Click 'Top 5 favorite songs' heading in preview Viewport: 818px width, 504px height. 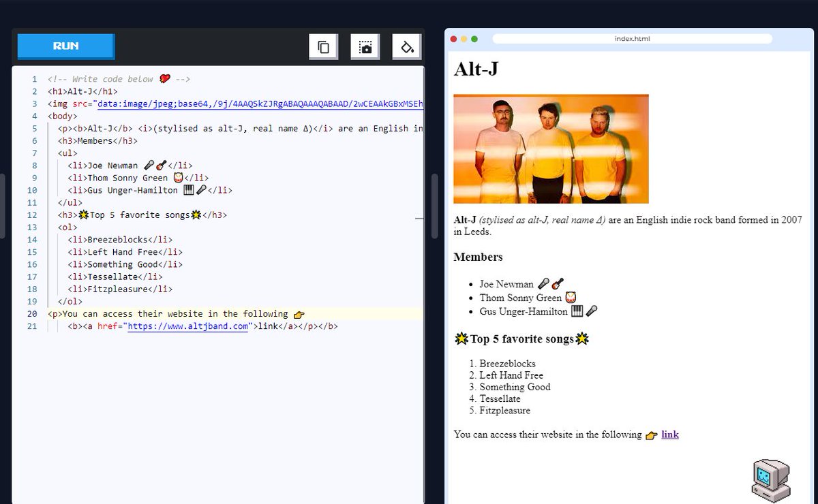point(521,338)
